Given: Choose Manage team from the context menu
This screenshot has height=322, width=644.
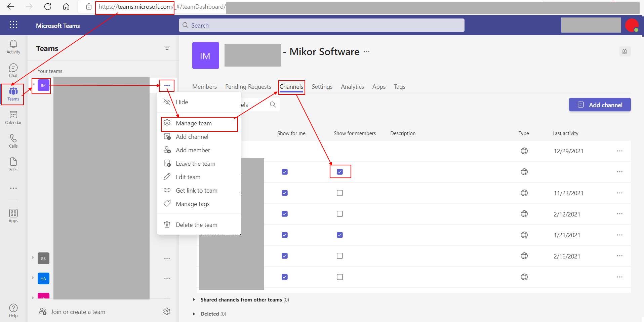Looking at the screenshot, I should (199, 123).
